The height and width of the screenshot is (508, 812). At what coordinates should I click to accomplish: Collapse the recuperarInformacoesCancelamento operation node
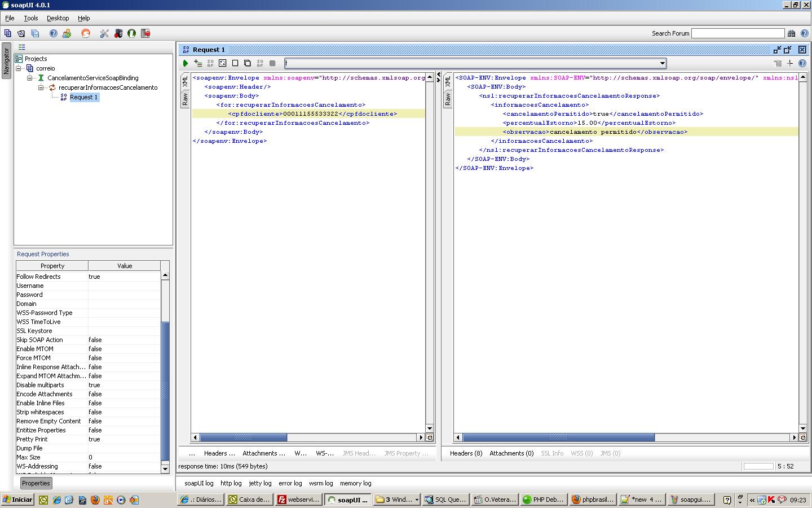point(41,87)
